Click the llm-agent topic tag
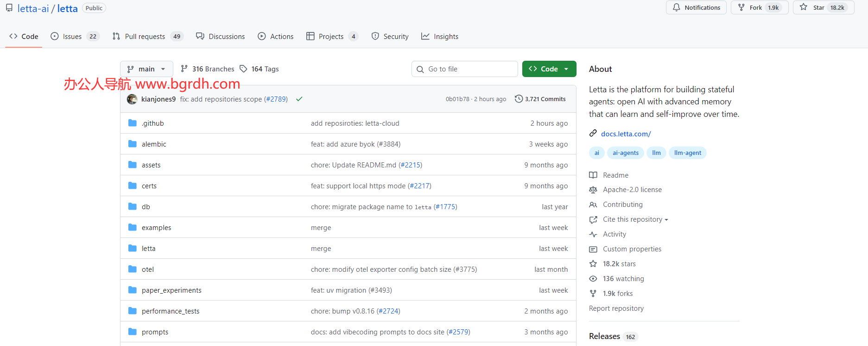 click(687, 153)
